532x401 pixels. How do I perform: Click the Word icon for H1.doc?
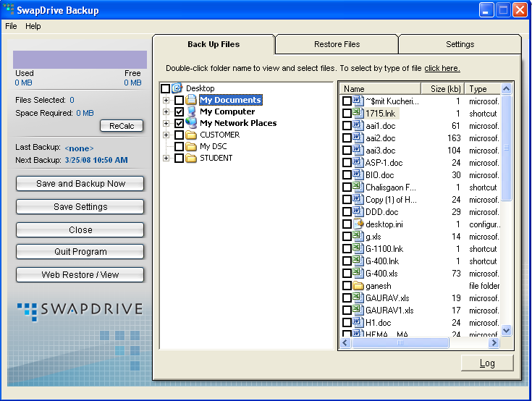click(x=358, y=322)
